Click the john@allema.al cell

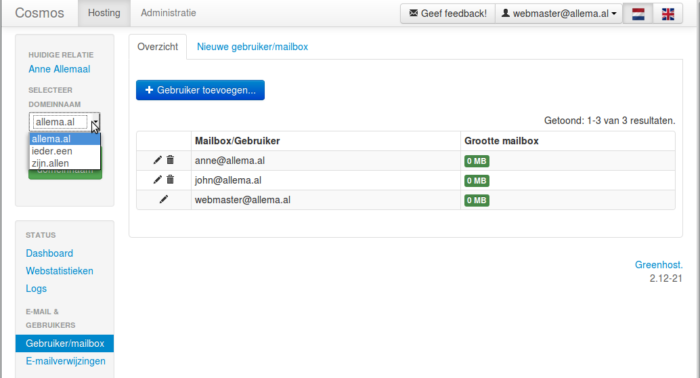tap(325, 180)
